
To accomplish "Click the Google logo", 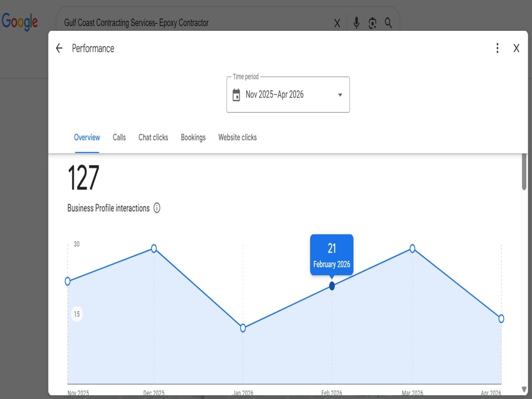I will tap(20, 22).
